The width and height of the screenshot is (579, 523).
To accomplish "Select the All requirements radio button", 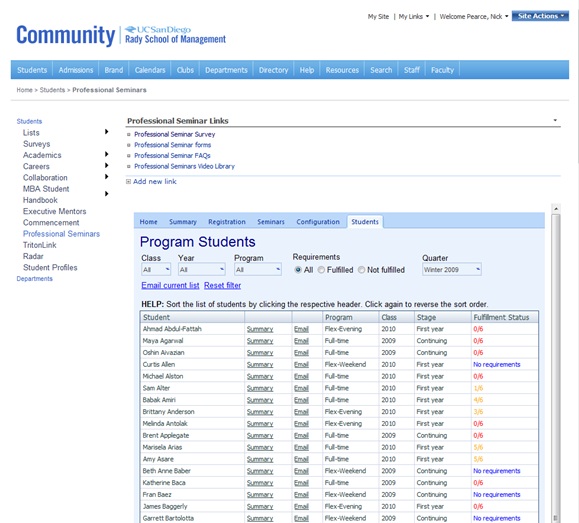I will click(x=298, y=270).
